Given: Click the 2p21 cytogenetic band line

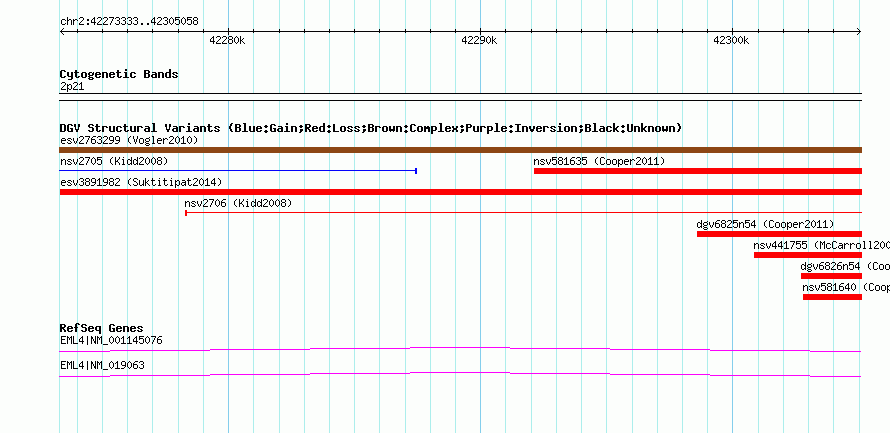Looking at the screenshot, I should click(460, 97).
